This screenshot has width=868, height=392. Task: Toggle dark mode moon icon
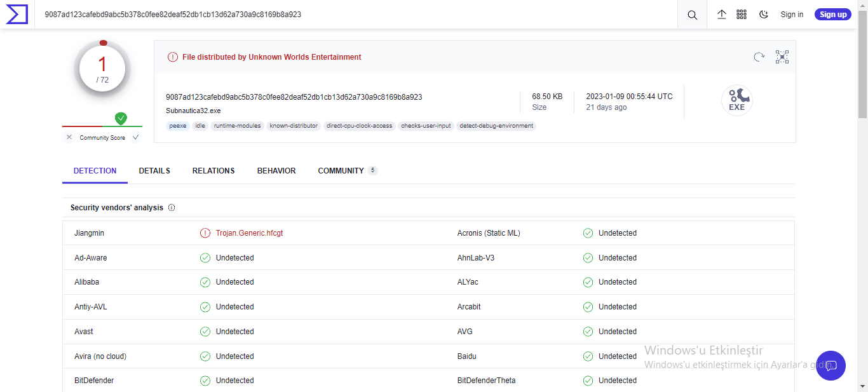point(764,15)
